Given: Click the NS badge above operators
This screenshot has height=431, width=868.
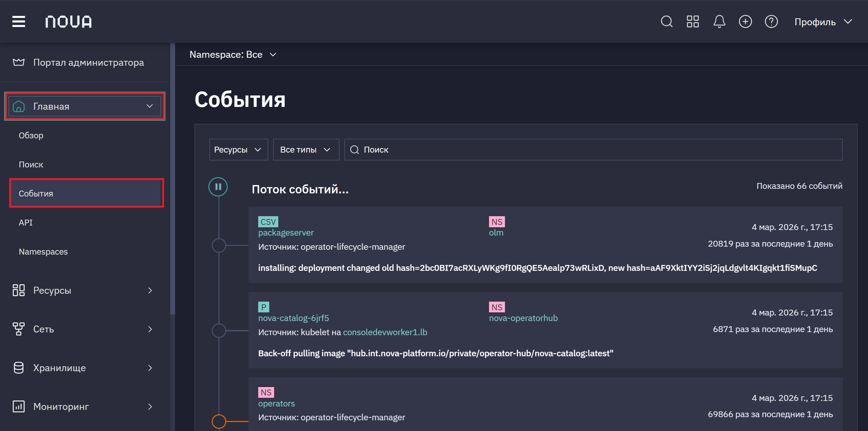Looking at the screenshot, I should 266,393.
